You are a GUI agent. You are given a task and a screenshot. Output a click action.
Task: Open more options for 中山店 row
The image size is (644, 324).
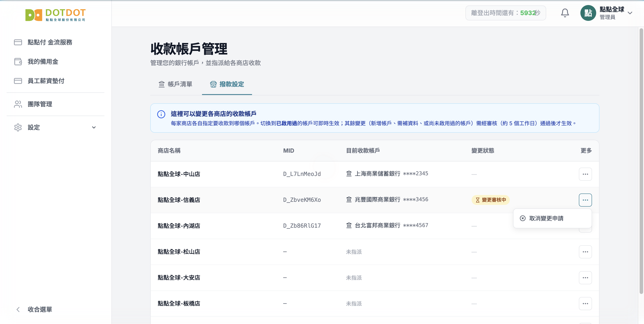point(585,174)
